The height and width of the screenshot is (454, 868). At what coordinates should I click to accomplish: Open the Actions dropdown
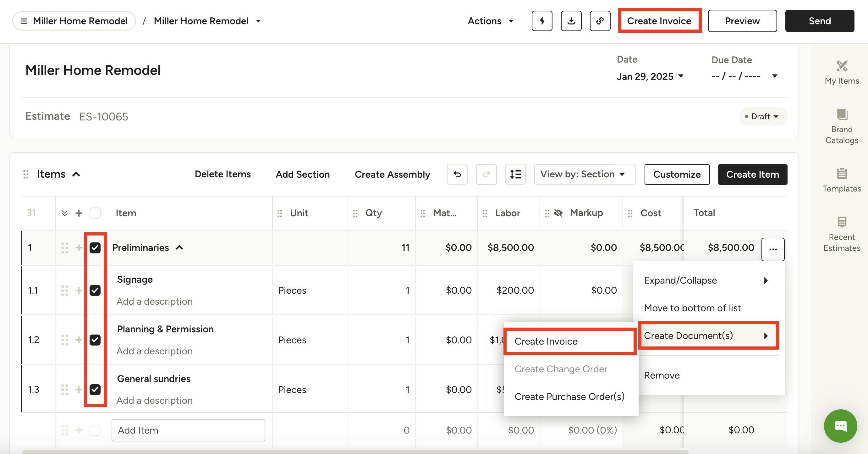point(491,21)
